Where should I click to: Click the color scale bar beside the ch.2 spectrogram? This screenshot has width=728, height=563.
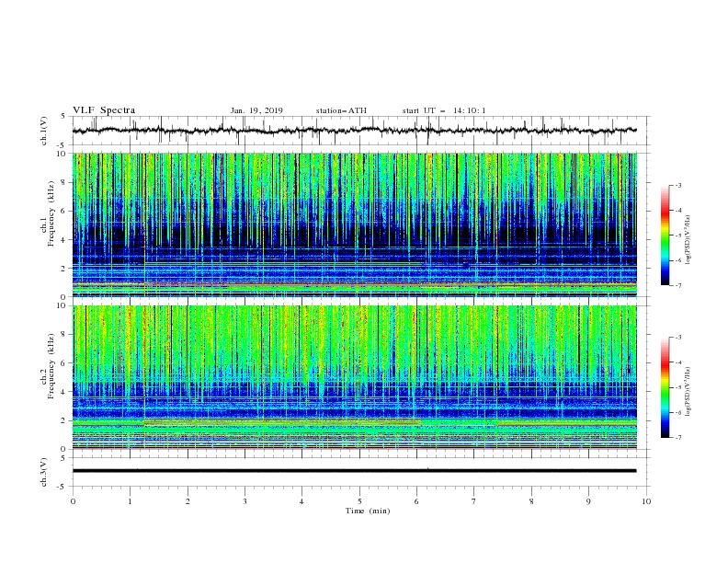[665, 387]
